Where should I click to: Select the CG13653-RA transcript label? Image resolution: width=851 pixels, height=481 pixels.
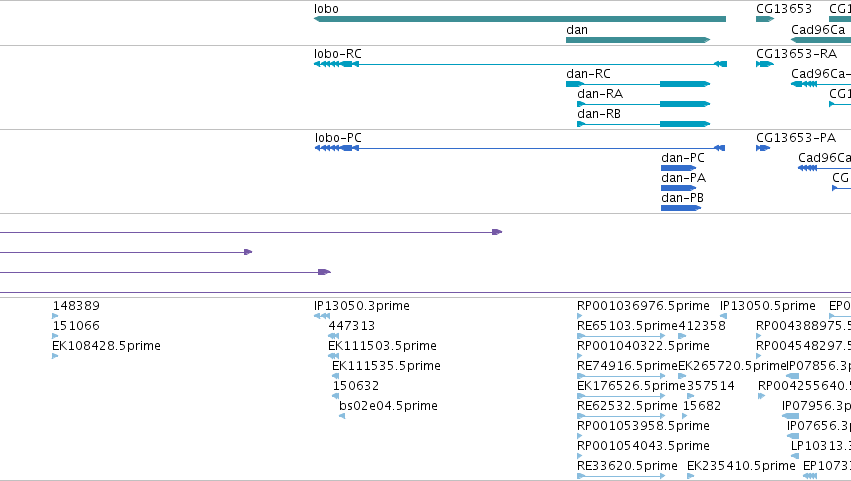tap(796, 54)
